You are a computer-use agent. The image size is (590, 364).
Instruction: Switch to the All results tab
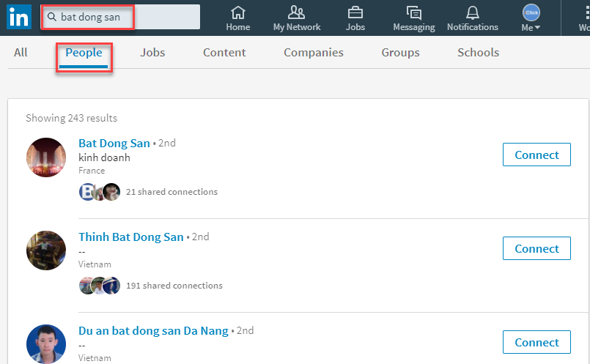[21, 53]
